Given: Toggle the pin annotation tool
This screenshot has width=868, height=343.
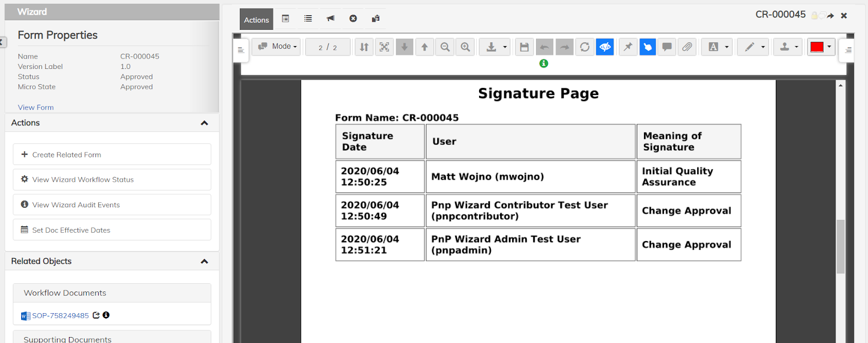Looking at the screenshot, I should [x=628, y=47].
